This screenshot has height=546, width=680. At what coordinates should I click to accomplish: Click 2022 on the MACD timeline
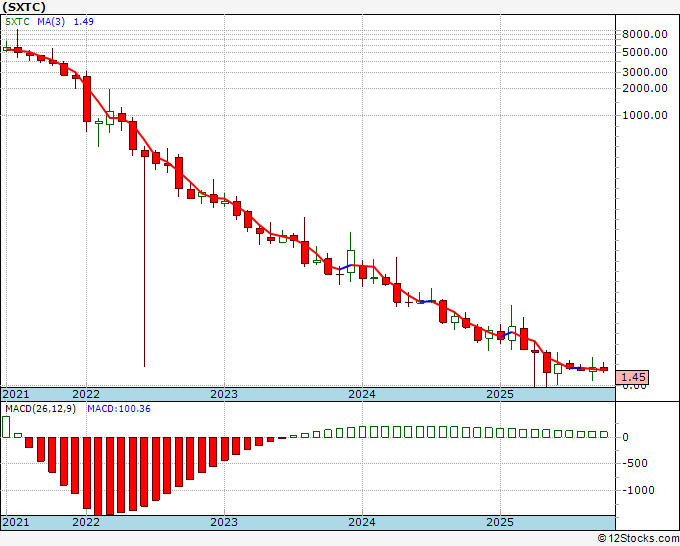86,522
